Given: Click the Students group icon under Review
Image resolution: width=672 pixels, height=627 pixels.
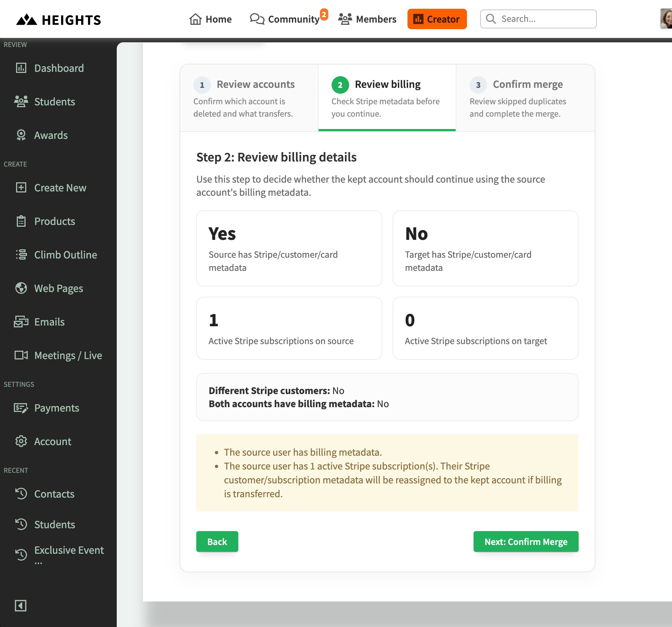Looking at the screenshot, I should 21,101.
